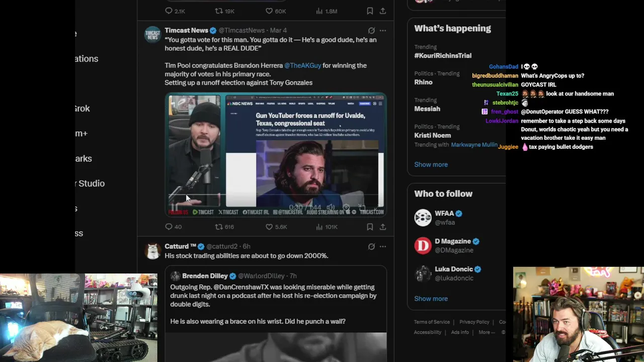This screenshot has width=644, height=362.
Task: Open Catturd profile avatar
Action: click(152, 250)
